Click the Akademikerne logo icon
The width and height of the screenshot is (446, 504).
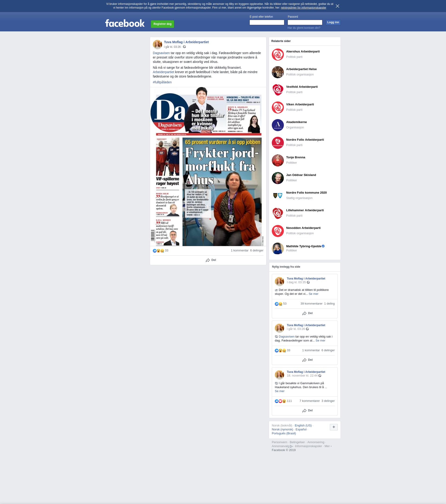point(278,125)
